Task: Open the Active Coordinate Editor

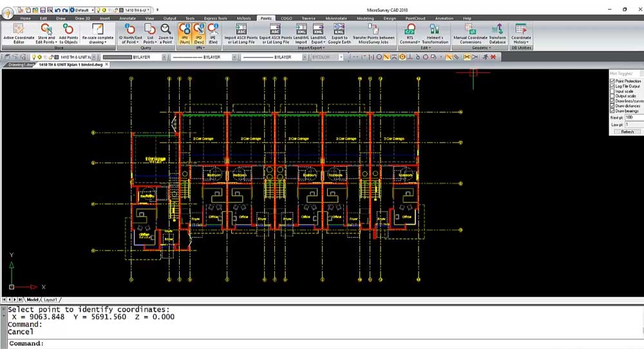Action: 19,33
